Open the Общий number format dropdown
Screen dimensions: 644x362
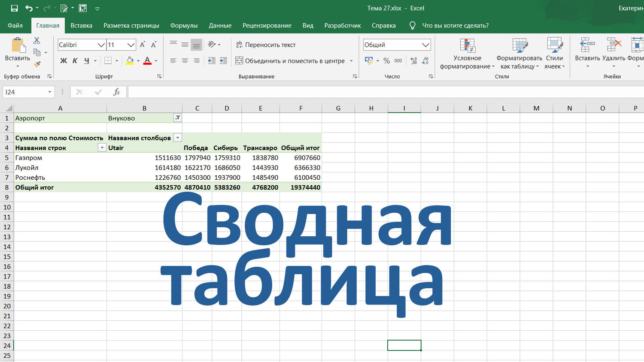pos(425,45)
